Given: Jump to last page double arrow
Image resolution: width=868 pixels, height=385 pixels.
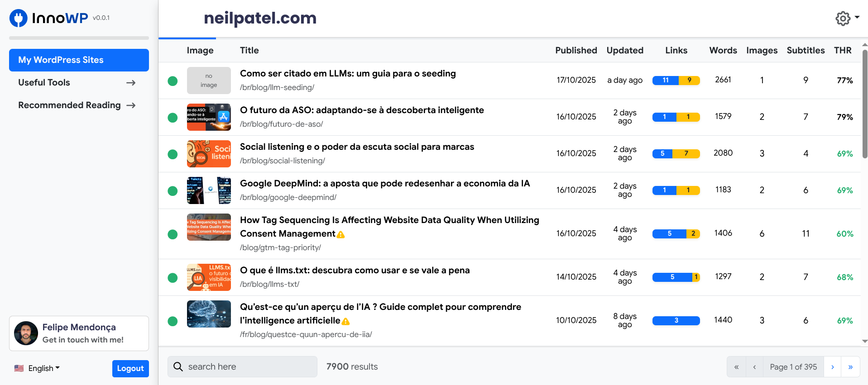Looking at the screenshot, I should pos(850,367).
